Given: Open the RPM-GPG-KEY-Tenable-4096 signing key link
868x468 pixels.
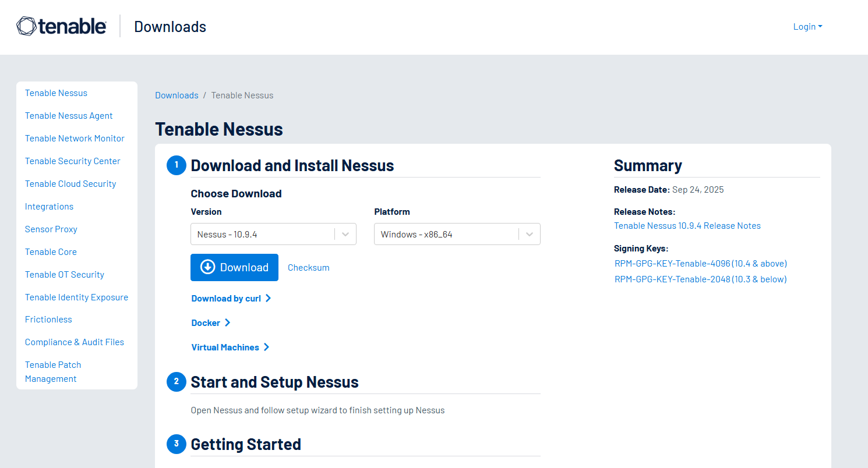Looking at the screenshot, I should click(x=701, y=264).
